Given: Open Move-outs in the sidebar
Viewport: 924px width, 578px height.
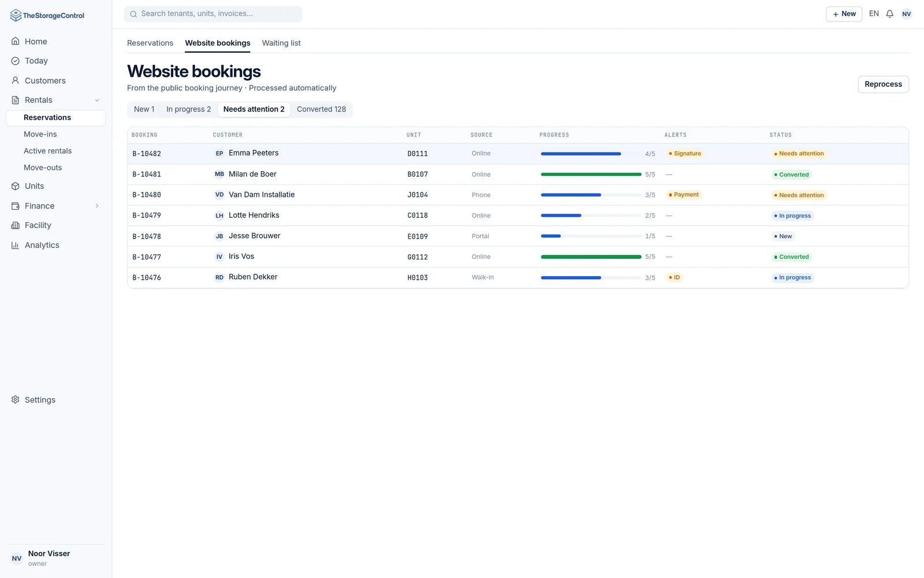Looking at the screenshot, I should pos(43,168).
